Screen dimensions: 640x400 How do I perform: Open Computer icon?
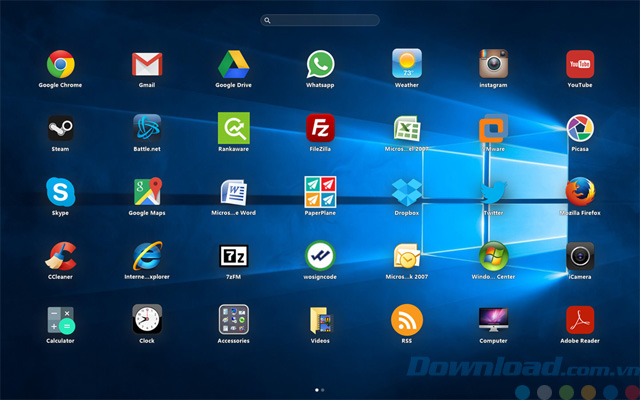[x=493, y=320]
